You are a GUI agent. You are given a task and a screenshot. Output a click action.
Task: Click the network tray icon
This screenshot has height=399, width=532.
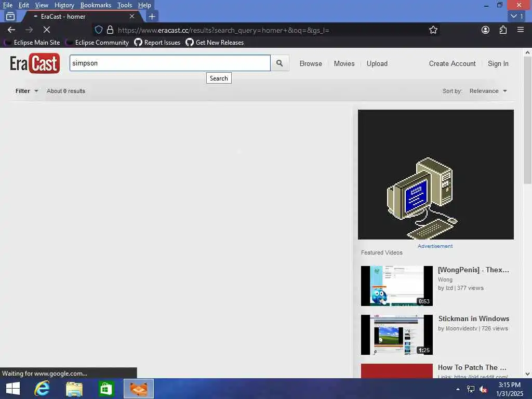point(471,389)
